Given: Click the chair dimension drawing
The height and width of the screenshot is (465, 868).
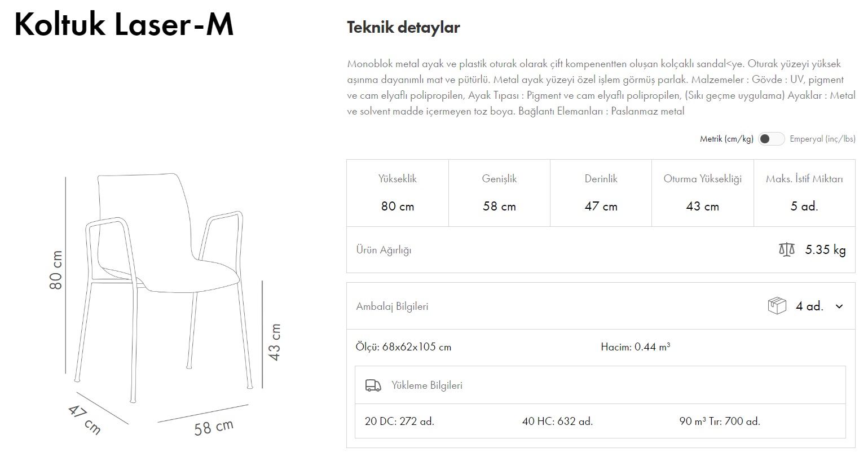Looking at the screenshot, I should (164, 288).
